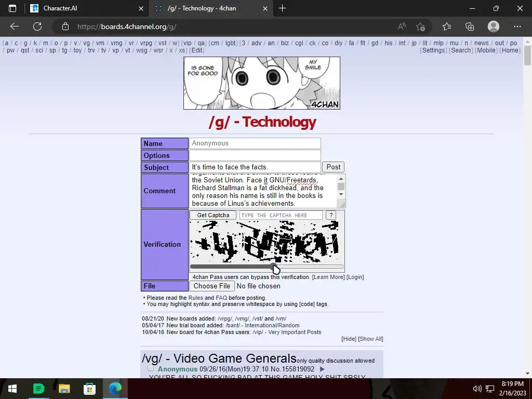This screenshot has height=399, width=532.
Task: Add page to favorites star-plus icon
Action: 421,26
